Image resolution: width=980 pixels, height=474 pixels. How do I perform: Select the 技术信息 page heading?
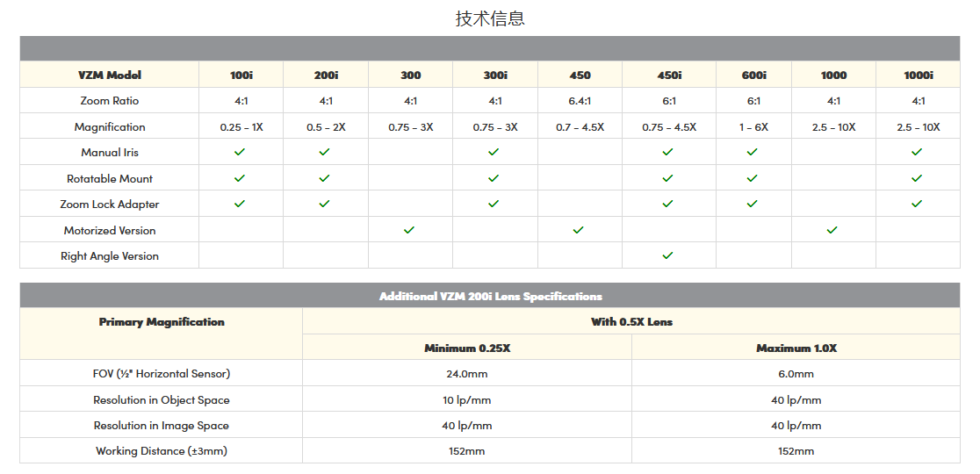pos(490,18)
